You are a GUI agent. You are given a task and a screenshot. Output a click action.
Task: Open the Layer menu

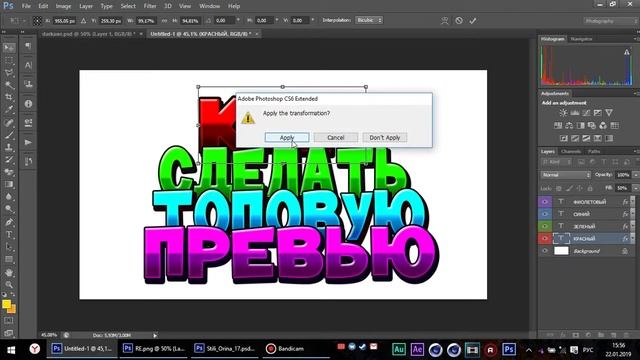coord(86,6)
